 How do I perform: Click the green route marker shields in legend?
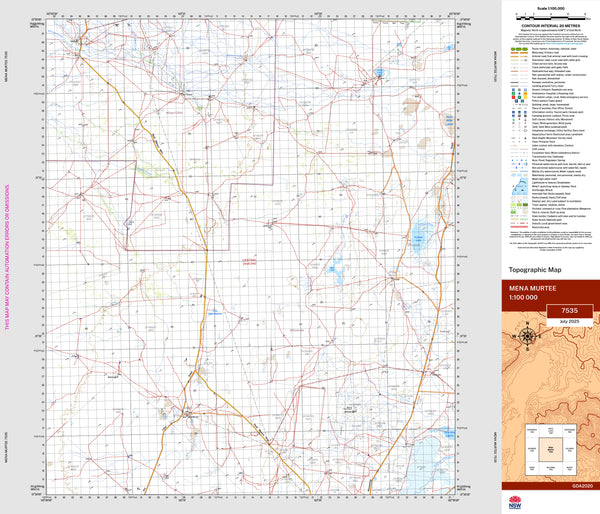coord(519,49)
